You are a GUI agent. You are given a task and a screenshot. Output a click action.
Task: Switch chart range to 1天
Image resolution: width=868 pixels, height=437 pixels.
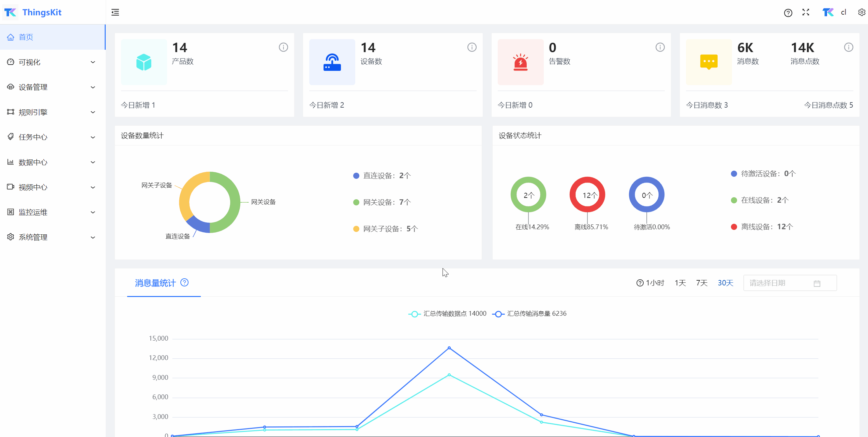pyautogui.click(x=680, y=283)
